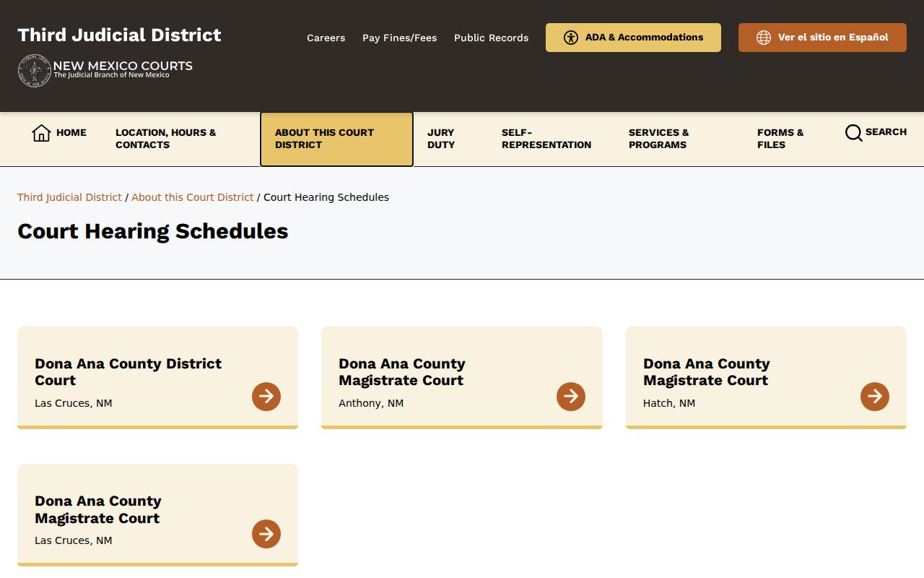Click Ver el sitio en Español button
This screenshot has height=578, width=924.
coord(822,38)
